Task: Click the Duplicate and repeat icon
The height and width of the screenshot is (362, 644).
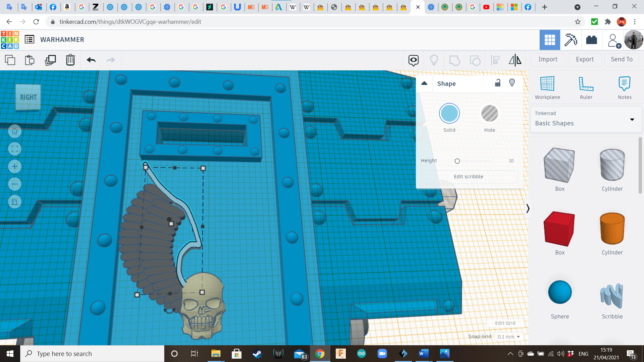Action: [50, 60]
